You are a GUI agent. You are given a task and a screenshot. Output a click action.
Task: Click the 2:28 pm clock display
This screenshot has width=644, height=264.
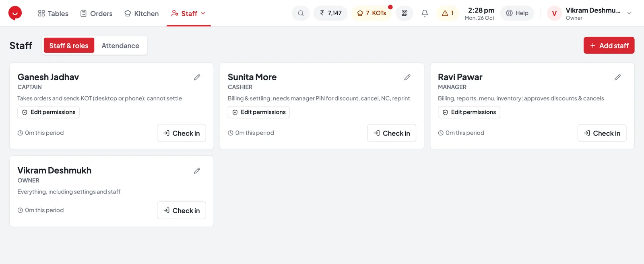point(481,10)
